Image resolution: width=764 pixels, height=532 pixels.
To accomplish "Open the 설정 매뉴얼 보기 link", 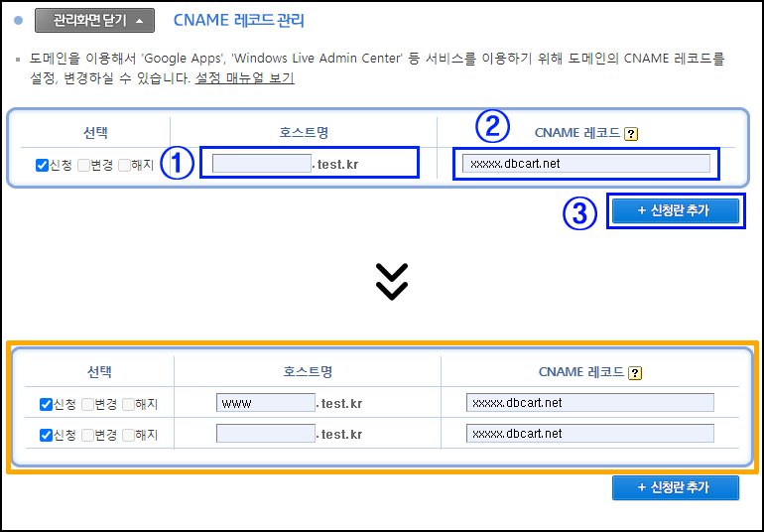I will [x=244, y=77].
